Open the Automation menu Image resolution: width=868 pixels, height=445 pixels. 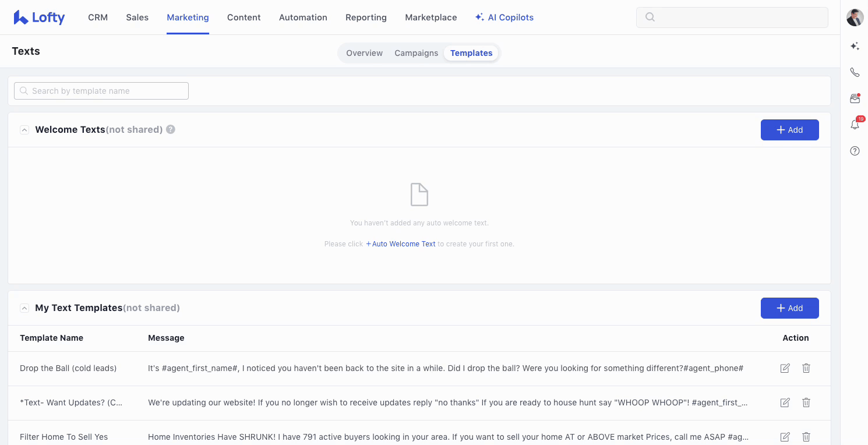[x=303, y=17]
